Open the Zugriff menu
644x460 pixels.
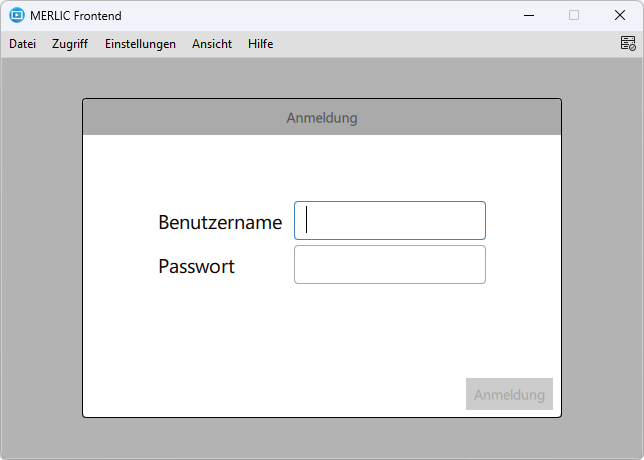tap(70, 44)
